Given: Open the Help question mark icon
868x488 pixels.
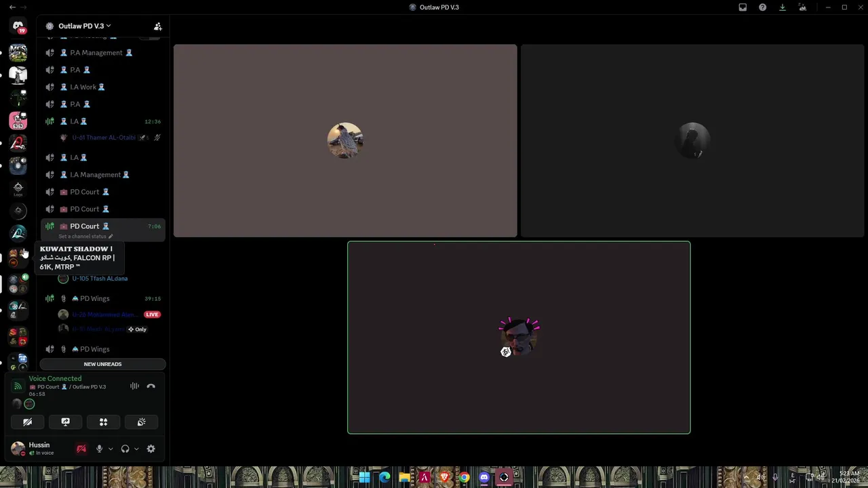Looking at the screenshot, I should [762, 7].
